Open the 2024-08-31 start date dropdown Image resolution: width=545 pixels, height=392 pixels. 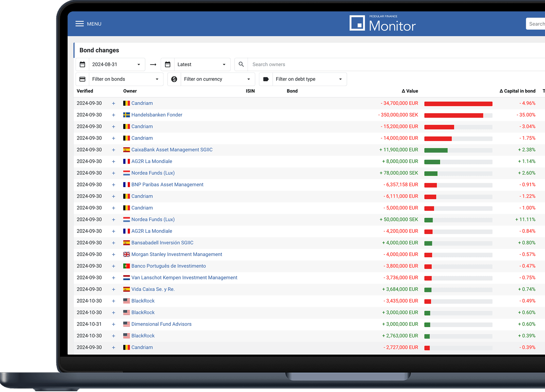coord(117,64)
